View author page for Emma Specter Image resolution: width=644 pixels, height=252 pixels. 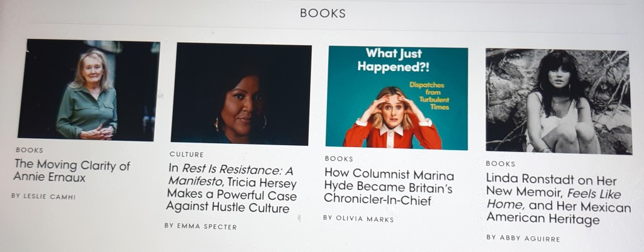coord(201,226)
